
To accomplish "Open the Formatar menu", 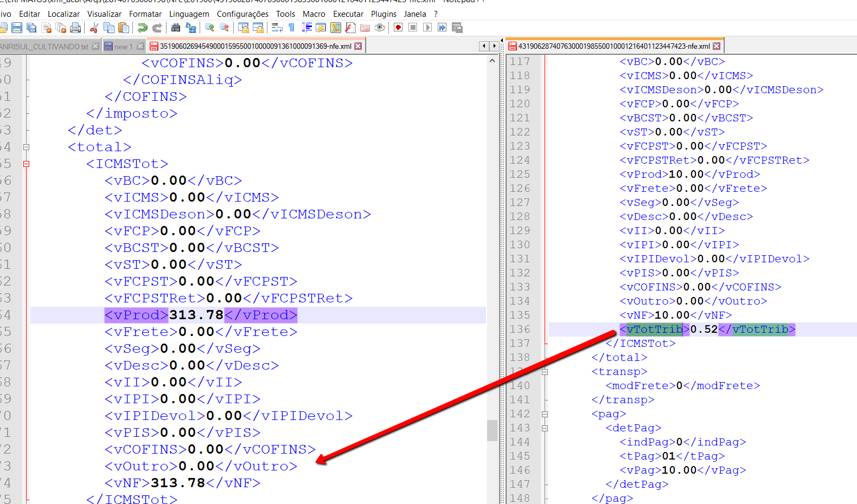I will 145,14.
